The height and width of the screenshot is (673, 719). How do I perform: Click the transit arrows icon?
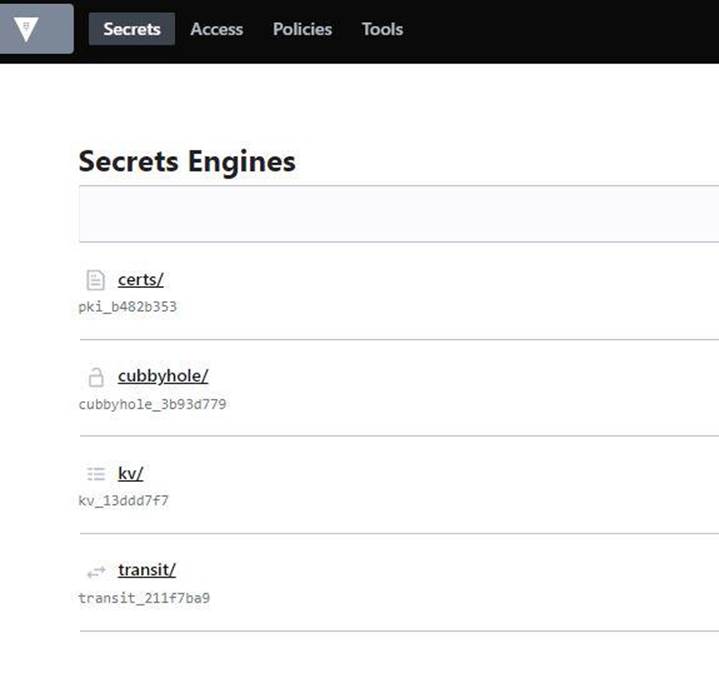click(96, 571)
